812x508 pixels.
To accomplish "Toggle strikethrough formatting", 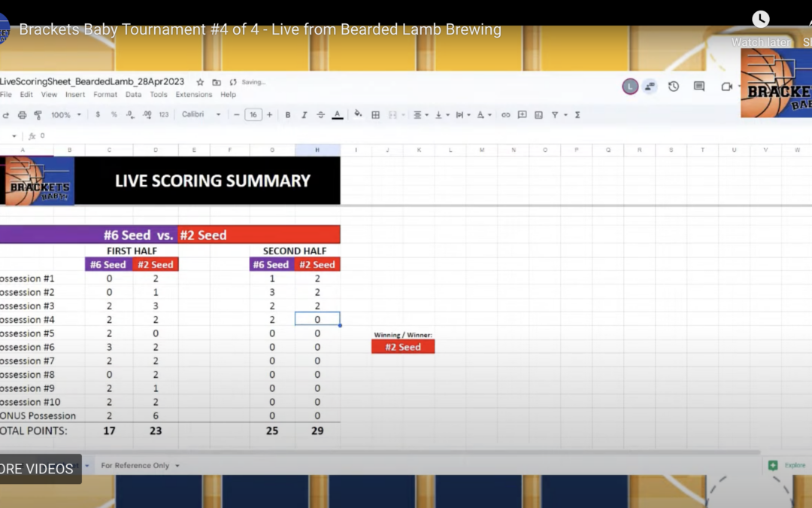I will (321, 115).
